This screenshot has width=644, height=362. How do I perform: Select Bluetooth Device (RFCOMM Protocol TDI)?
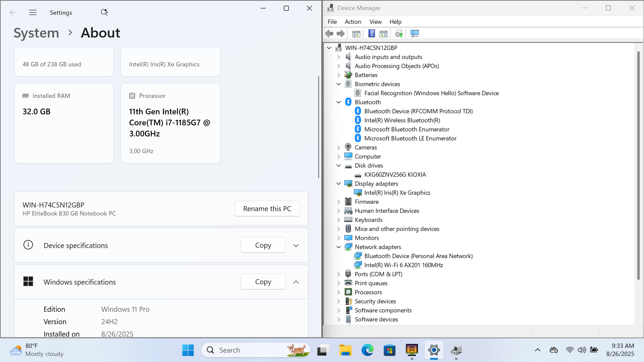point(418,111)
